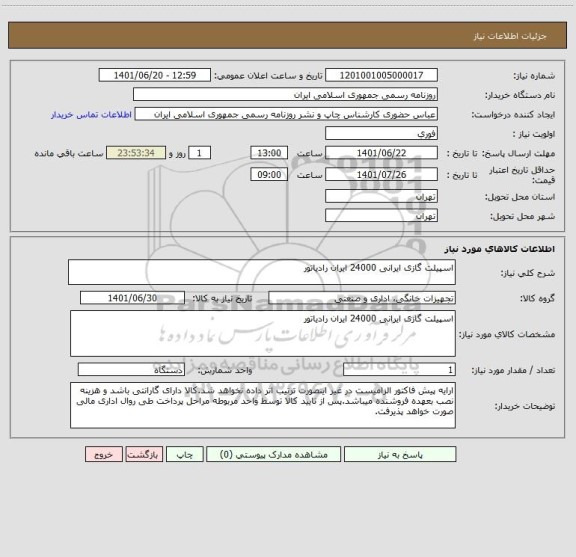This screenshot has height=557, width=576.
Task: Click the ساعت باقی مانده label
Action: (x=69, y=153)
